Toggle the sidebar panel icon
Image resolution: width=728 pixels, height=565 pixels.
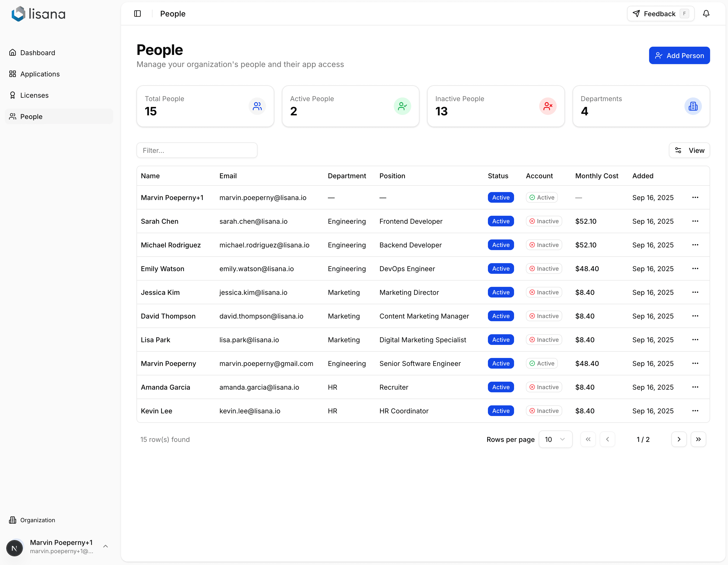pos(137,14)
